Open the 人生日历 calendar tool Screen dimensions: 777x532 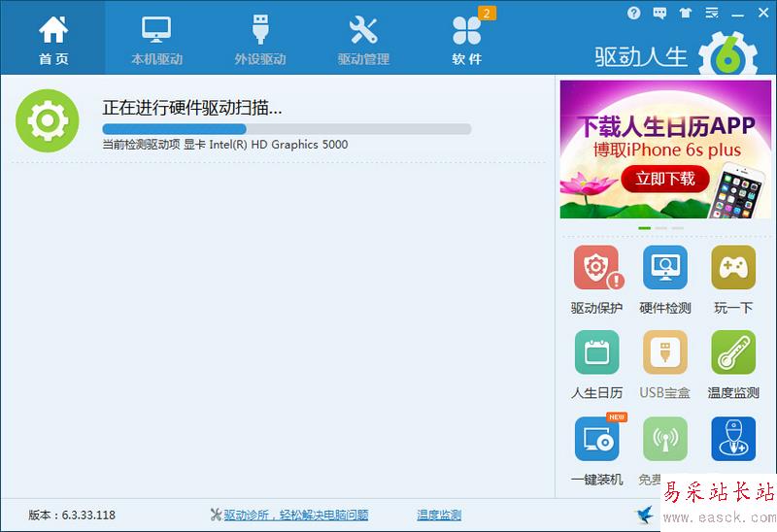pyautogui.click(x=596, y=365)
